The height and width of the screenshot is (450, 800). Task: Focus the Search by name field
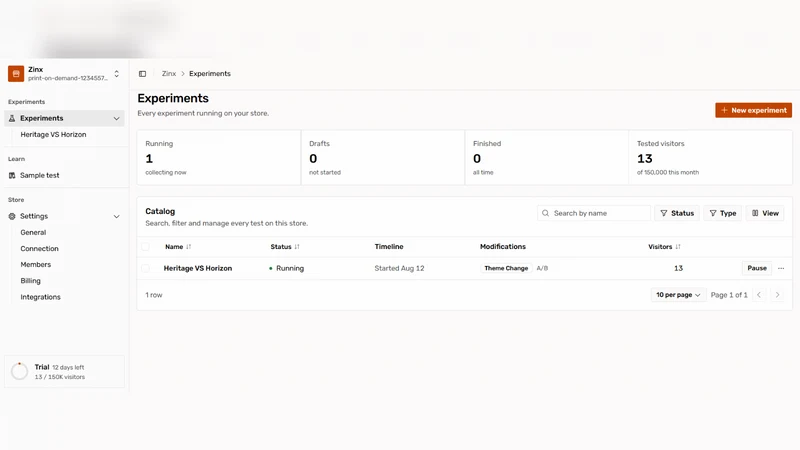tap(594, 213)
